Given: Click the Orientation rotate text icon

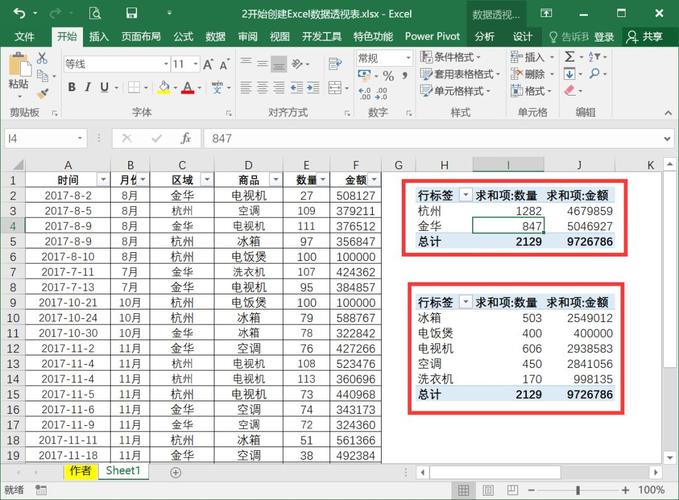Looking at the screenshot, I should tap(297, 64).
